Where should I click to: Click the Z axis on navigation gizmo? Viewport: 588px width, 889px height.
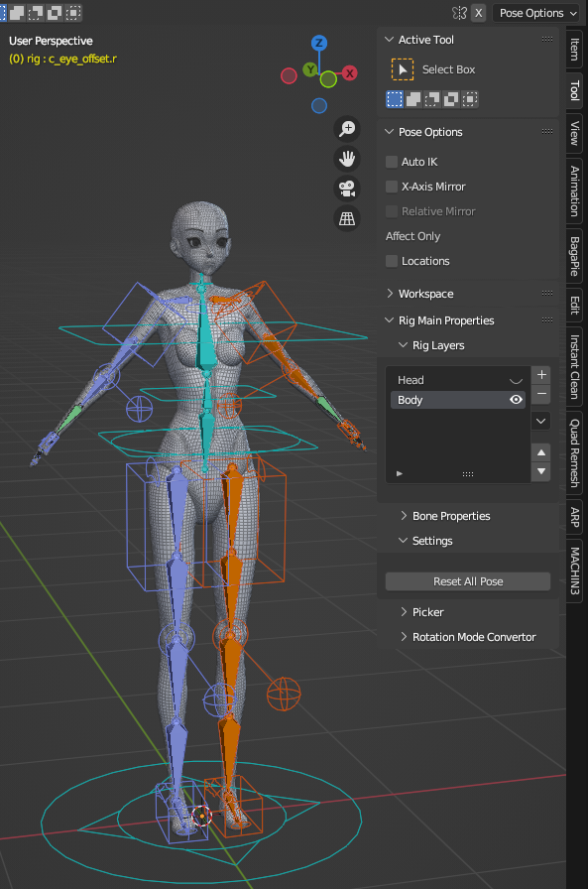pyautogui.click(x=319, y=43)
